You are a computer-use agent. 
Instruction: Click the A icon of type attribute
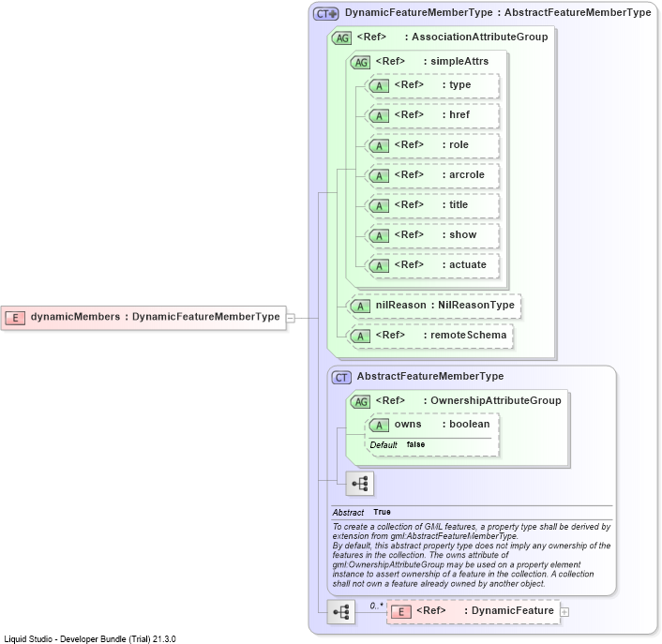pyautogui.click(x=379, y=86)
